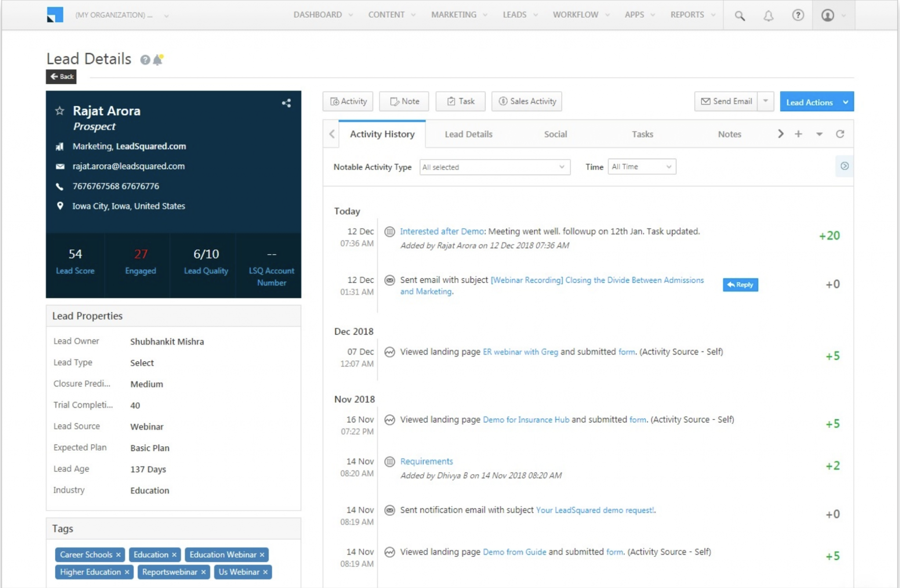Open the Marketing menu
The width and height of the screenshot is (900, 588).
tap(459, 14)
